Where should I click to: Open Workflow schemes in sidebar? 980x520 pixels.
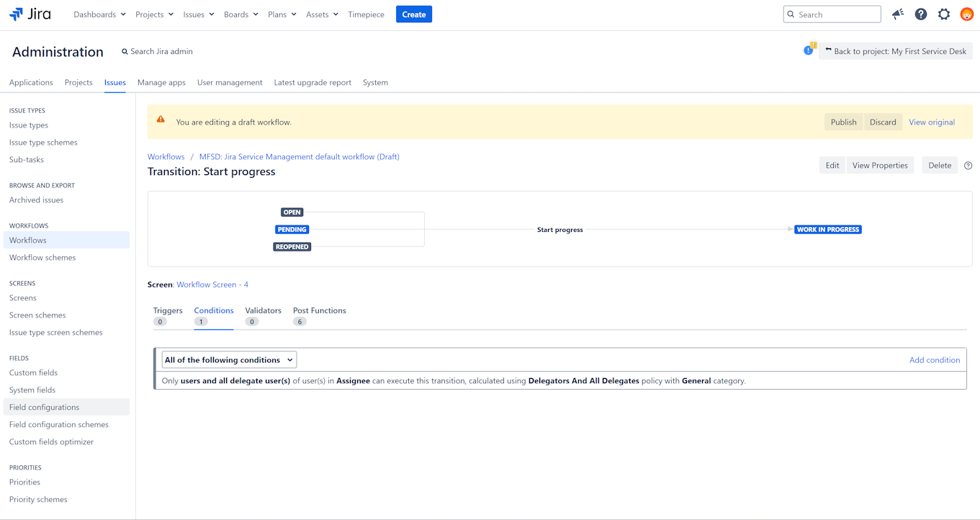[42, 258]
